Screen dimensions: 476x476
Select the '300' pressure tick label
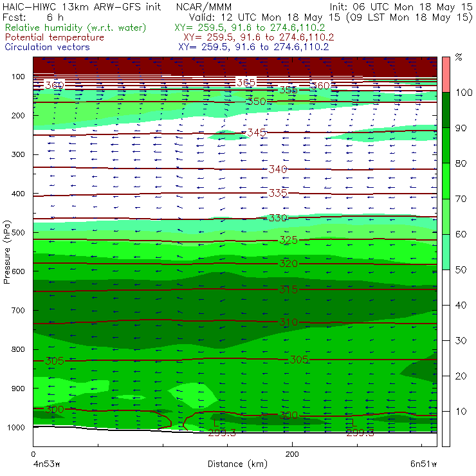coord(18,154)
